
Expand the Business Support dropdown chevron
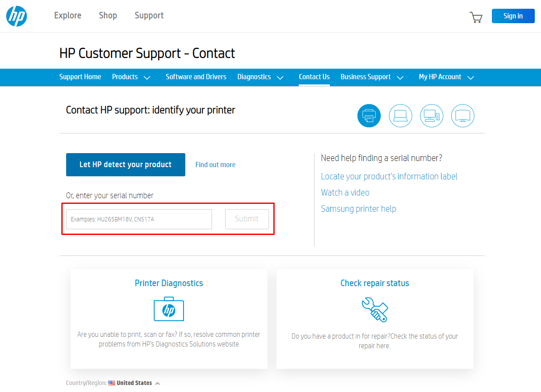(400, 77)
